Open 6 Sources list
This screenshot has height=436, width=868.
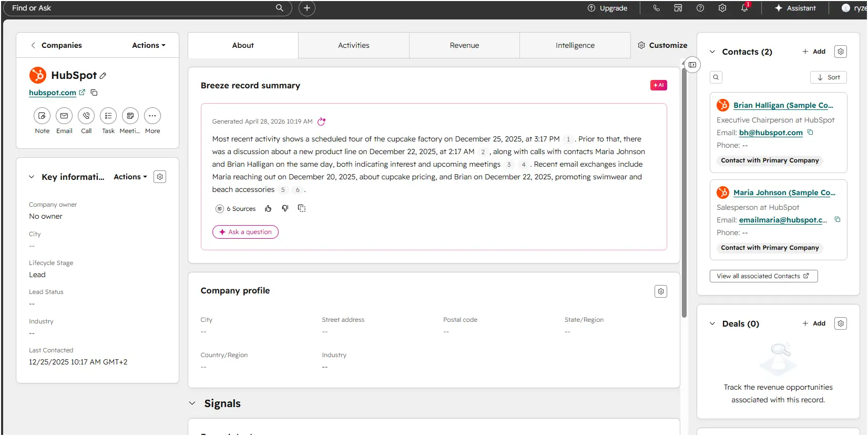(236, 209)
